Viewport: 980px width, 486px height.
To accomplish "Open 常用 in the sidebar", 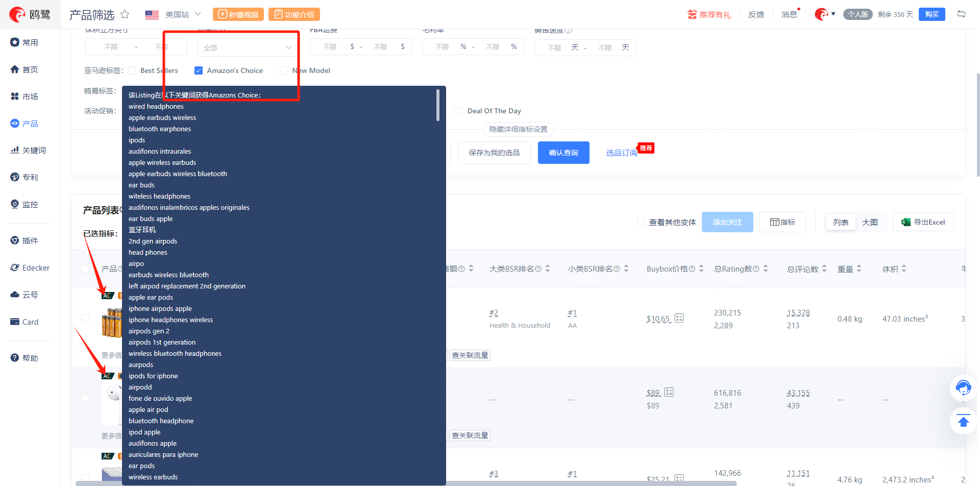I will [x=30, y=42].
